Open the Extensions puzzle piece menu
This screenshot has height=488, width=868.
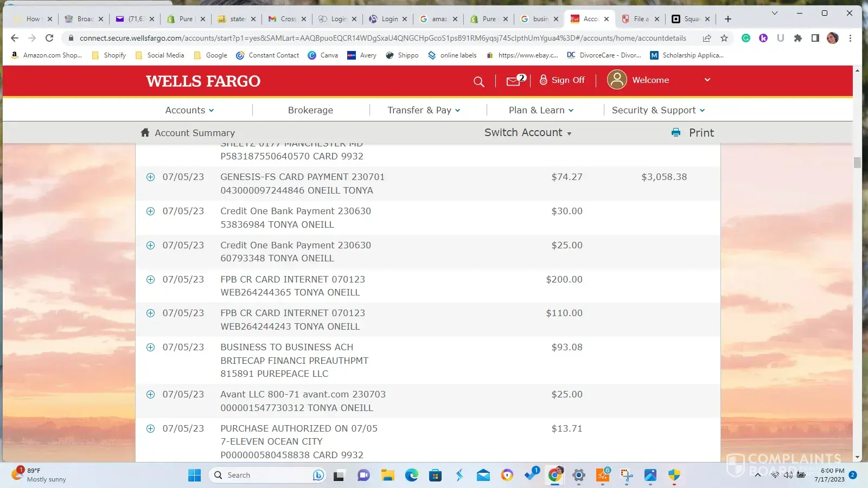coord(797,38)
